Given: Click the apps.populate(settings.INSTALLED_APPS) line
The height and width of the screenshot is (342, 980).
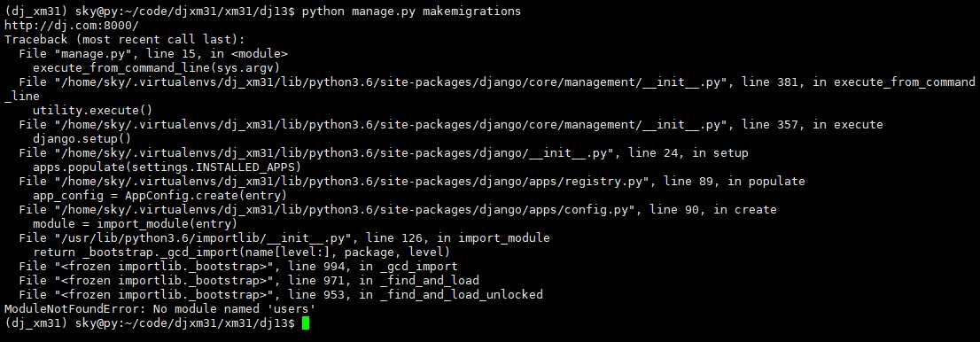Looking at the screenshot, I should point(167,167).
